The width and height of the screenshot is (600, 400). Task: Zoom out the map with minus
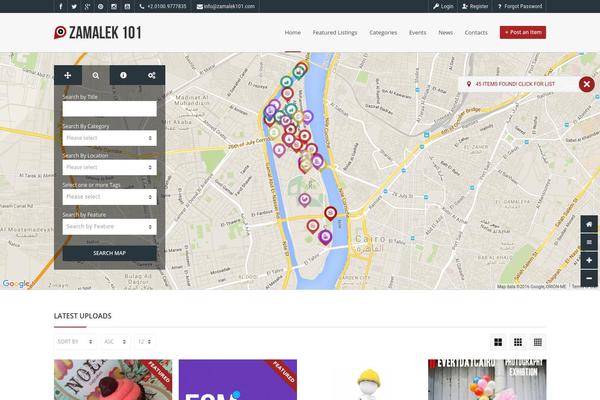click(589, 278)
